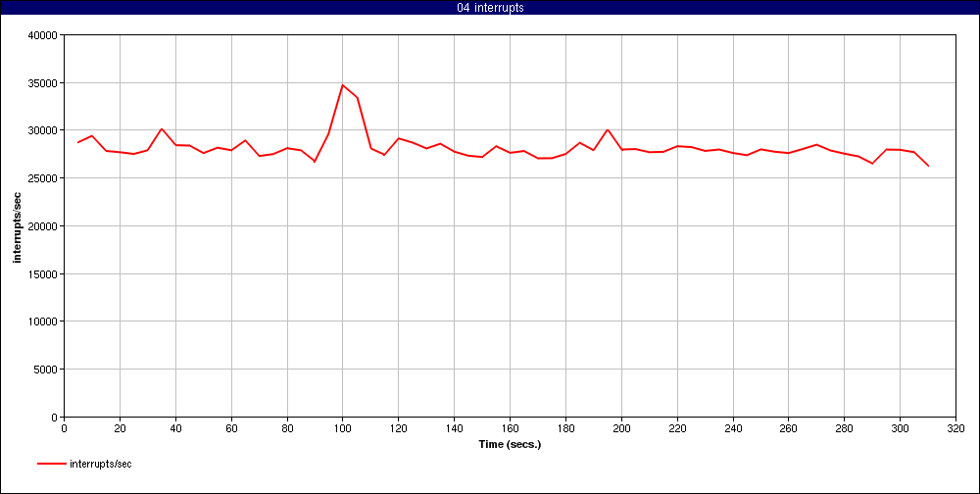Click the 300 x-axis tick label
This screenshot has height=494, width=980.
pos(900,428)
